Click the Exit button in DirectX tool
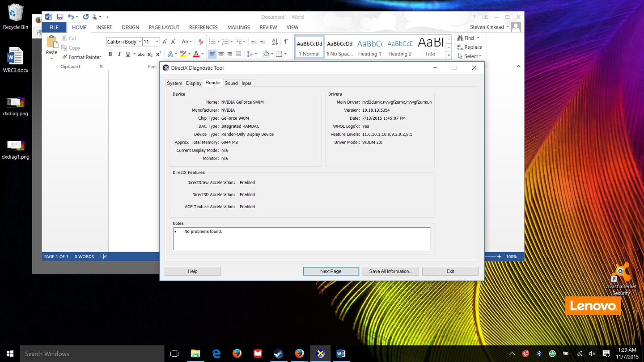 pos(450,271)
